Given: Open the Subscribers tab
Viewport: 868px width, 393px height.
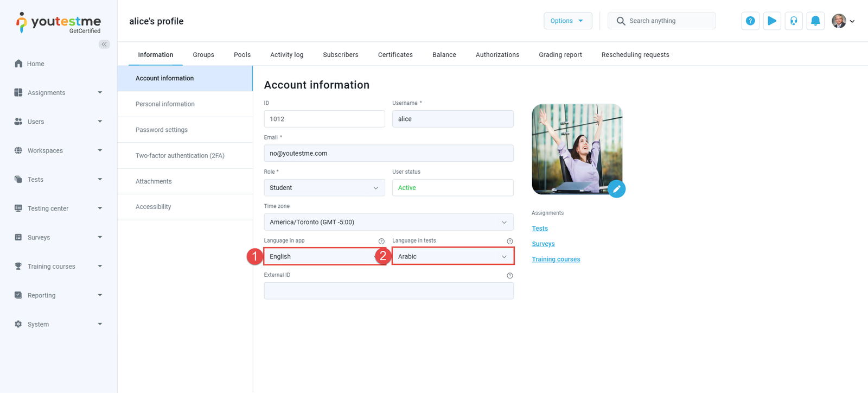Looking at the screenshot, I should point(341,55).
